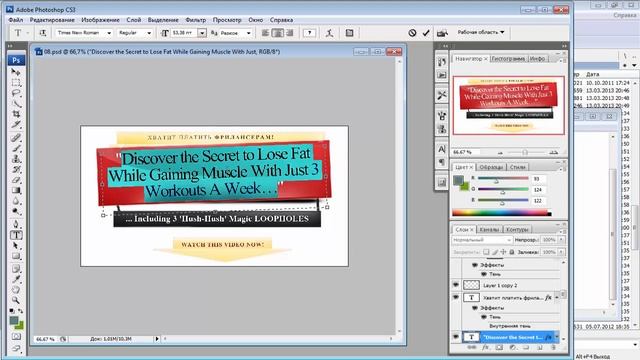Click the text color swatch in options bar
The height and width of the screenshot is (360, 640).
click(309, 33)
